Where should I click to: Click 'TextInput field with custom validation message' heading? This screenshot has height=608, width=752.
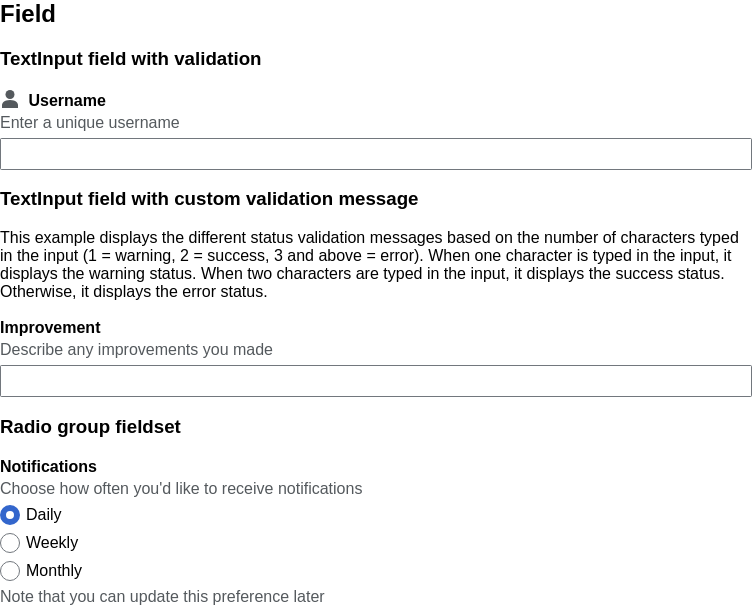[209, 199]
